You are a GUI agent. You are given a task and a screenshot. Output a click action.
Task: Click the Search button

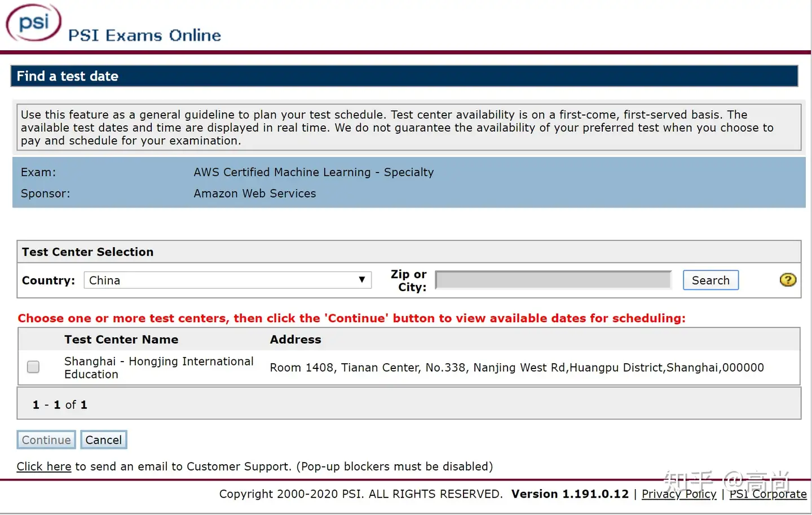tap(710, 280)
